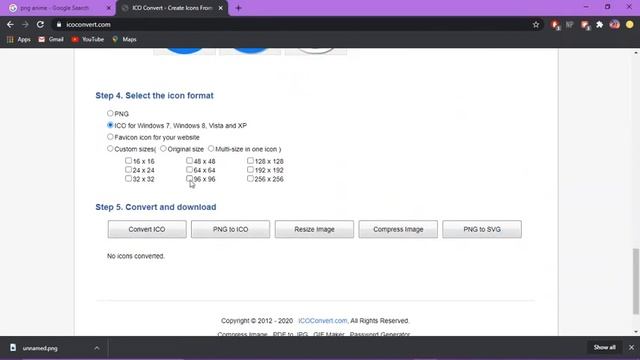640x360 pixels.
Task: Click the 'Step 4. Select the icon format' heading
Action: [x=154, y=96]
